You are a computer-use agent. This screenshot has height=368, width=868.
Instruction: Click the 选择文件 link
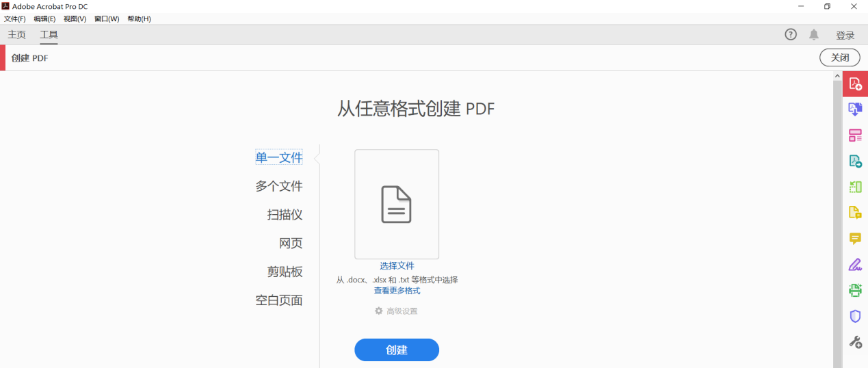coord(397,266)
